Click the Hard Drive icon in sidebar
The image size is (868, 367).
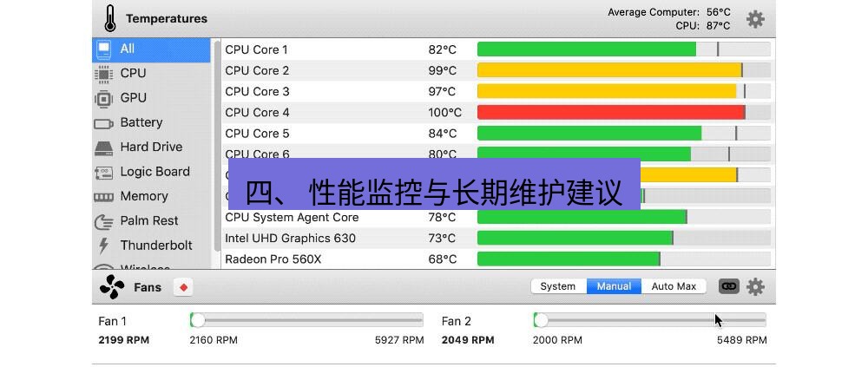point(104,147)
